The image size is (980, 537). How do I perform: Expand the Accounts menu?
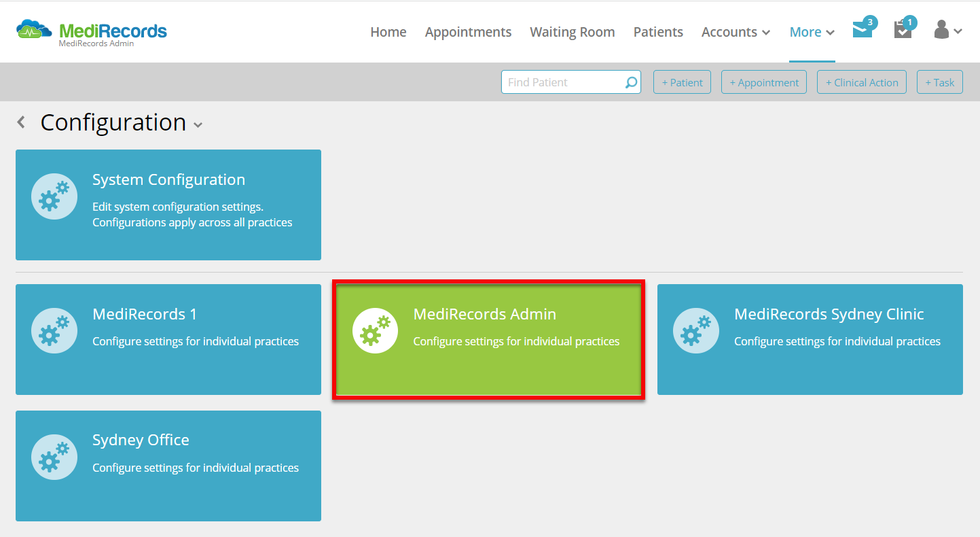pyautogui.click(x=736, y=32)
